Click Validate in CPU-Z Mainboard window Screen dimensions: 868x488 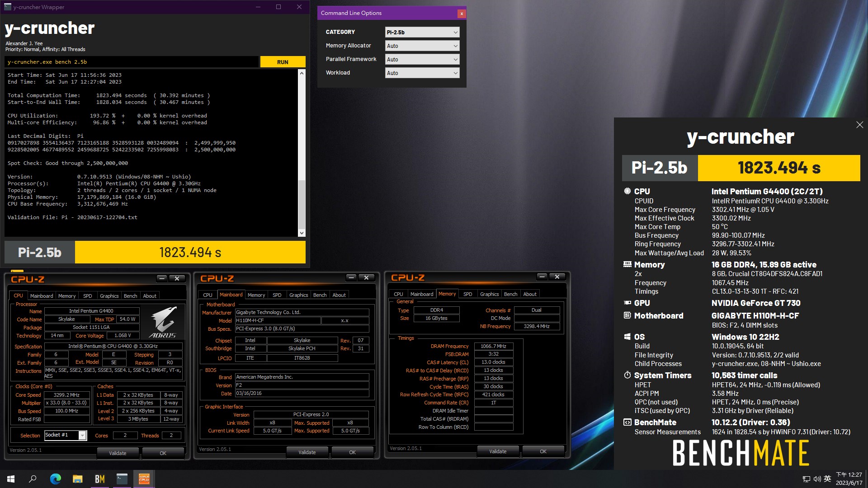(307, 452)
